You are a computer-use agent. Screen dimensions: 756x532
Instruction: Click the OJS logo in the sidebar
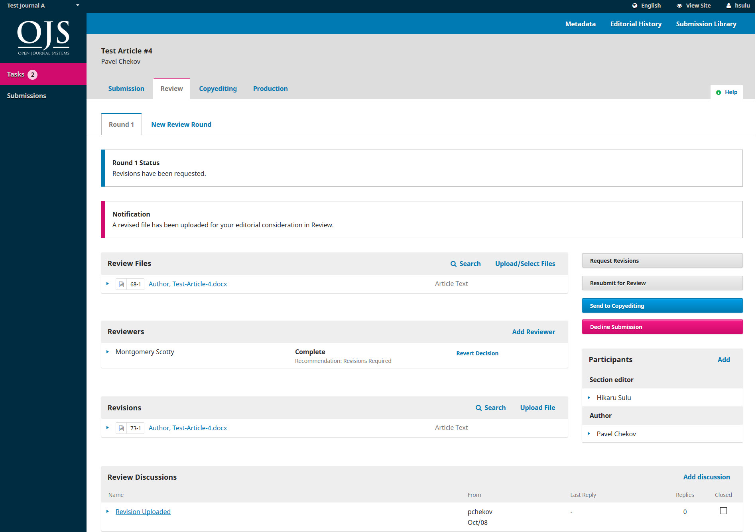click(43, 37)
